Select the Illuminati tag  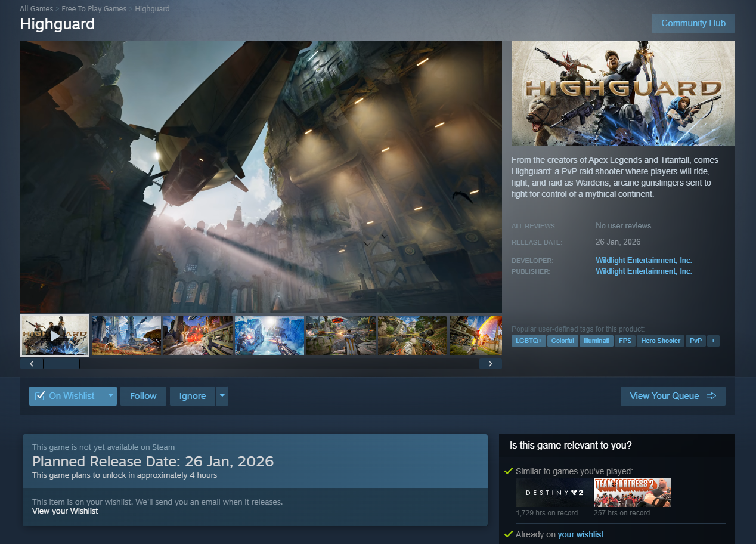(596, 341)
